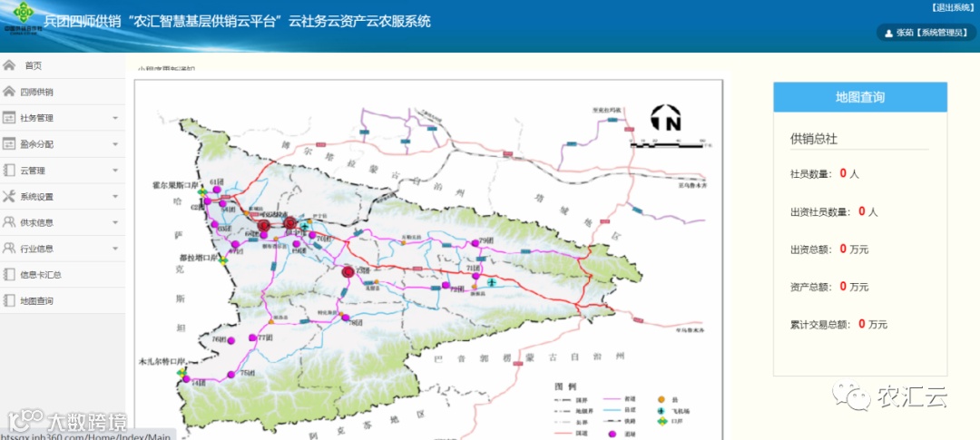Open the 社务管理 menu label
The image size is (980, 440).
tap(37, 118)
